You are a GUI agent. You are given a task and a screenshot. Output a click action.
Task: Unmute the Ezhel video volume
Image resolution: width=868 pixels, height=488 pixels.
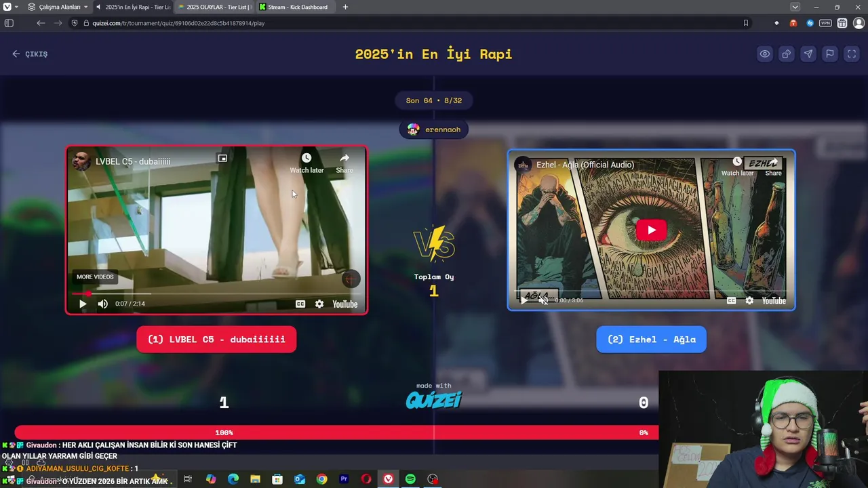(x=542, y=300)
